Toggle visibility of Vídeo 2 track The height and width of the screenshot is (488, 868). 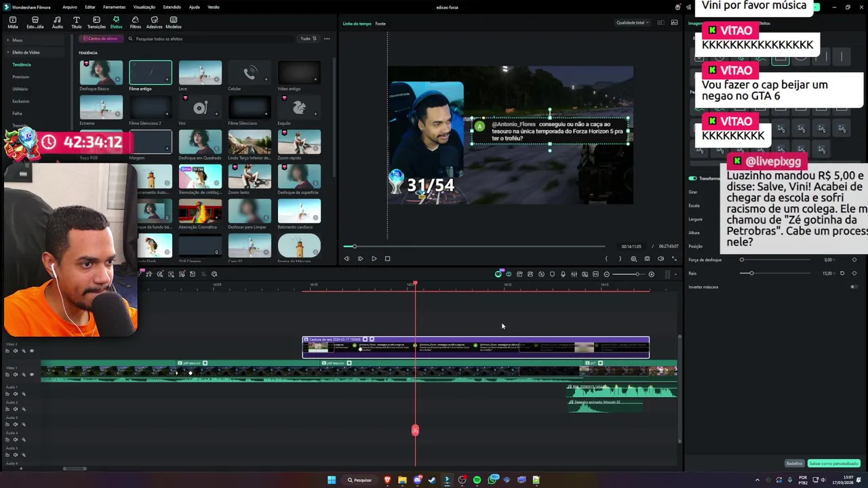point(31,351)
